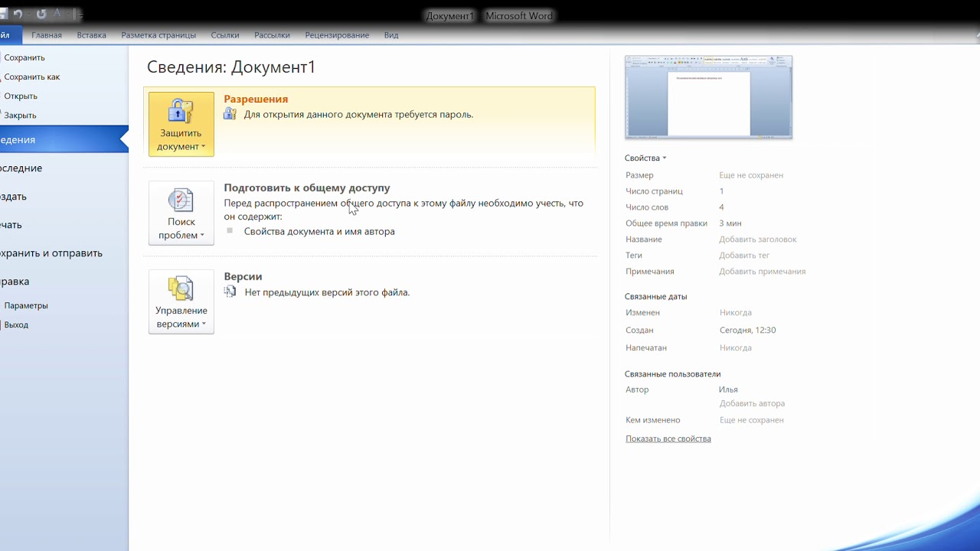Click the Разрешения heading
This screenshot has width=980, height=551.
(x=256, y=99)
